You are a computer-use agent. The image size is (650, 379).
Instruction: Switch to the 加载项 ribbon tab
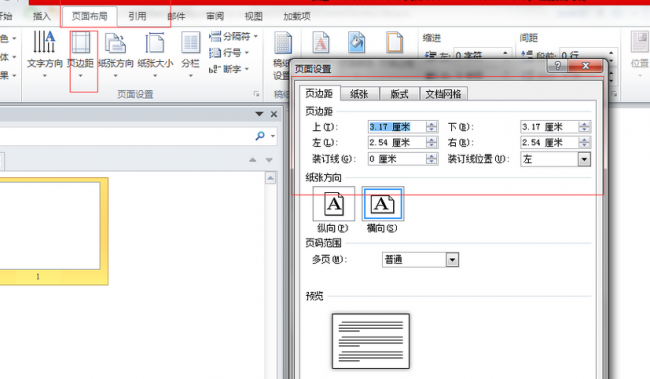[297, 16]
